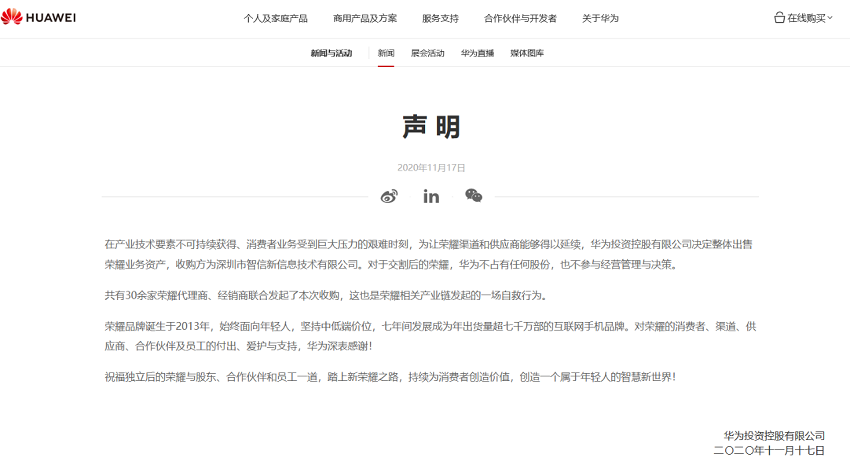
Task: Open the 合作伙伴与开发者 menu
Action: [520, 19]
